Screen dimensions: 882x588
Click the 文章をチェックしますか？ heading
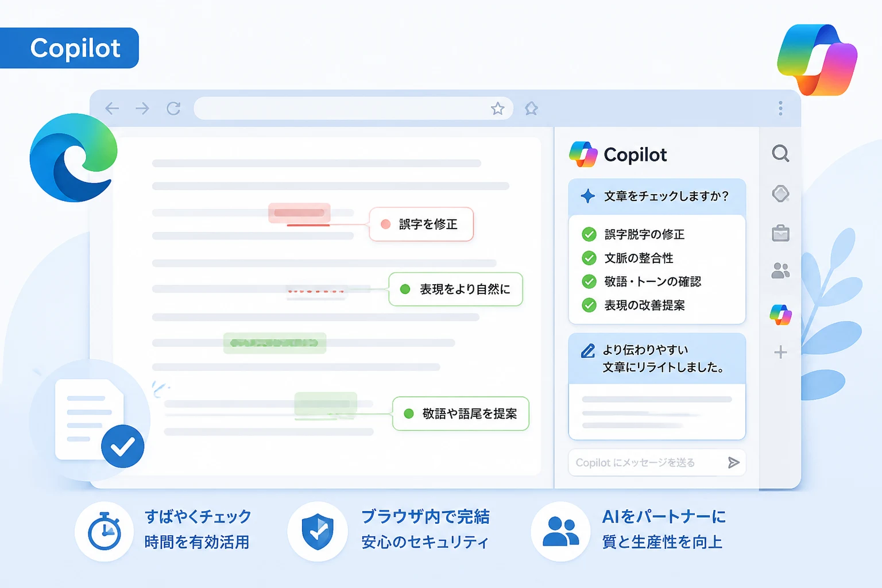pos(666,196)
